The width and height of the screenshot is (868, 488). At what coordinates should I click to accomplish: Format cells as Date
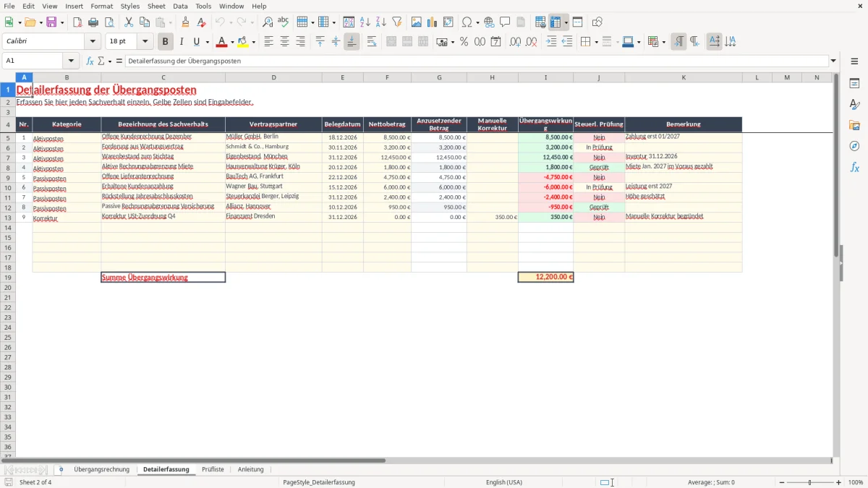pos(495,42)
